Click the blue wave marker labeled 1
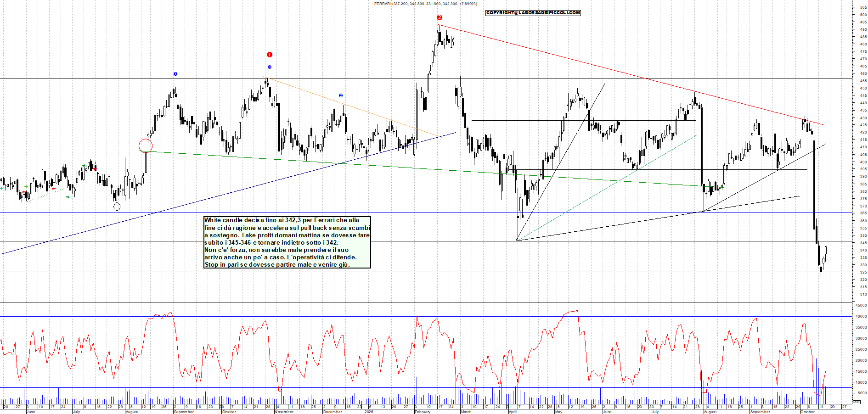 175,74
